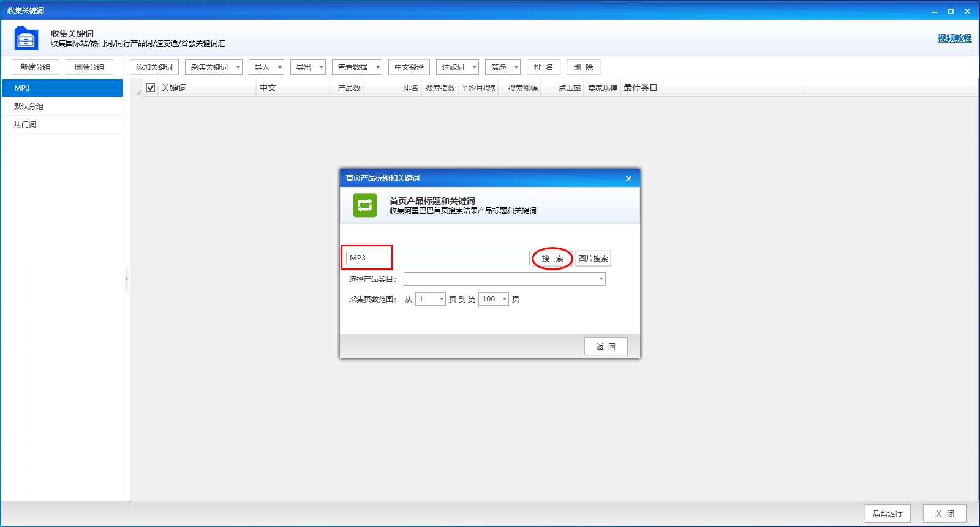The width and height of the screenshot is (980, 527).
Task: Click the 添加关键词 button
Action: tap(154, 67)
